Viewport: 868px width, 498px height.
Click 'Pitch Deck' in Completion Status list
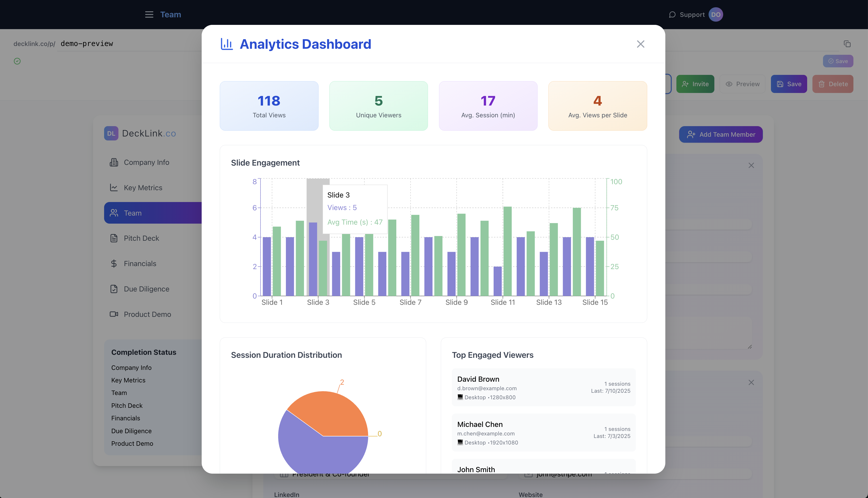click(x=127, y=406)
